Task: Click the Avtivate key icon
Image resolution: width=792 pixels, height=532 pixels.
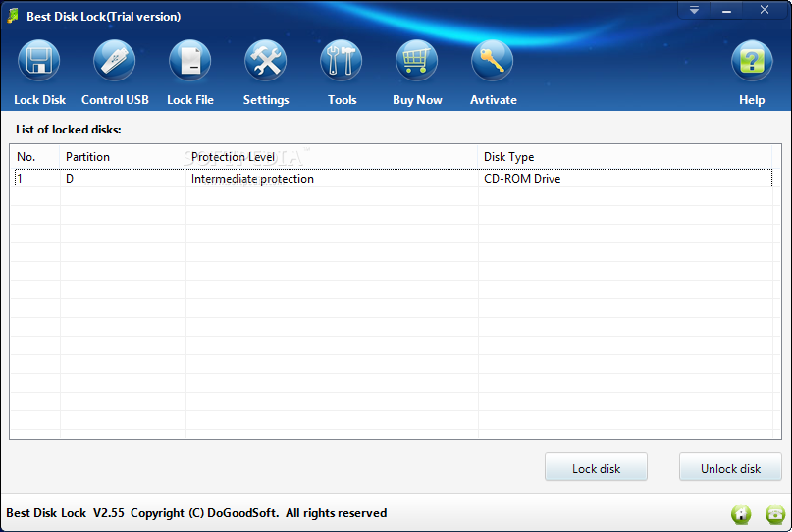Action: [x=493, y=61]
